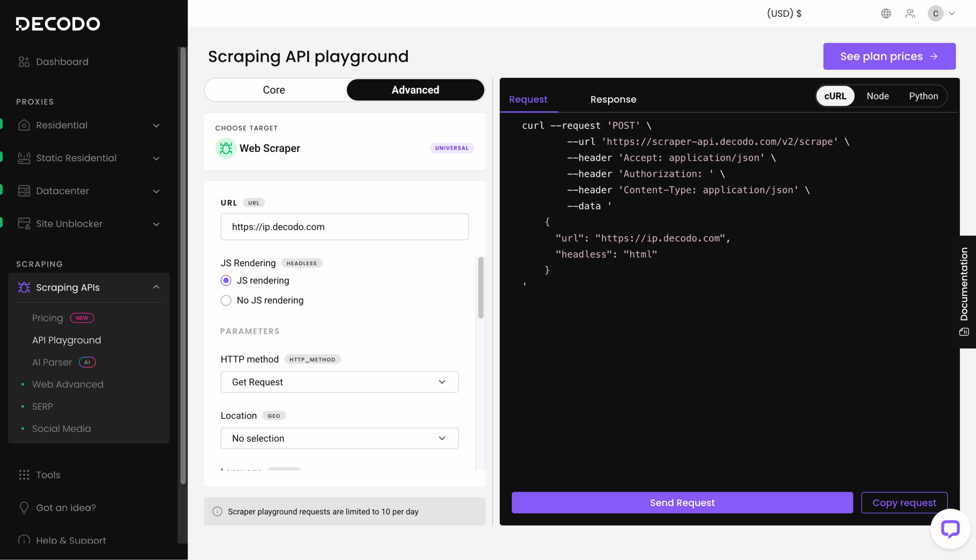
Task: Click the Web Scraper target bug icon
Action: click(x=226, y=148)
